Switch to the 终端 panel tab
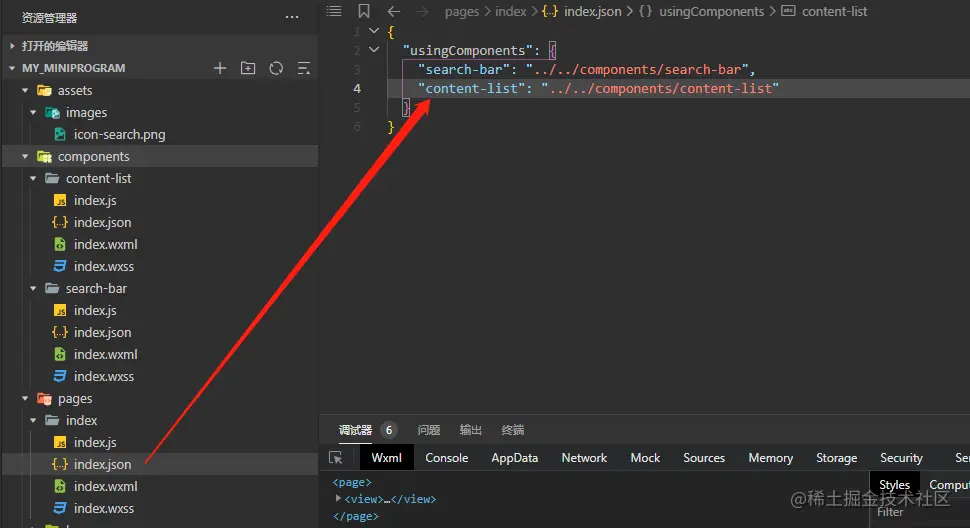 513,430
